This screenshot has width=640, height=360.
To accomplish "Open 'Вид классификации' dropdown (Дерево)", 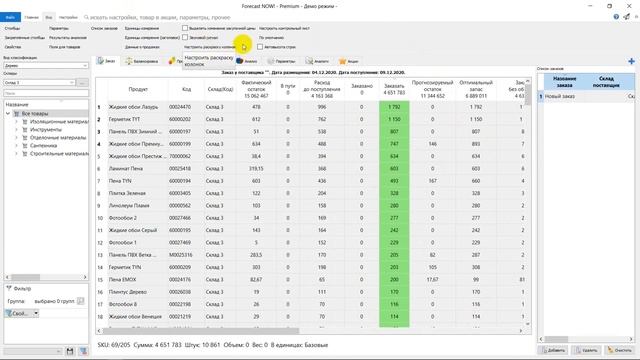I will coord(46,65).
